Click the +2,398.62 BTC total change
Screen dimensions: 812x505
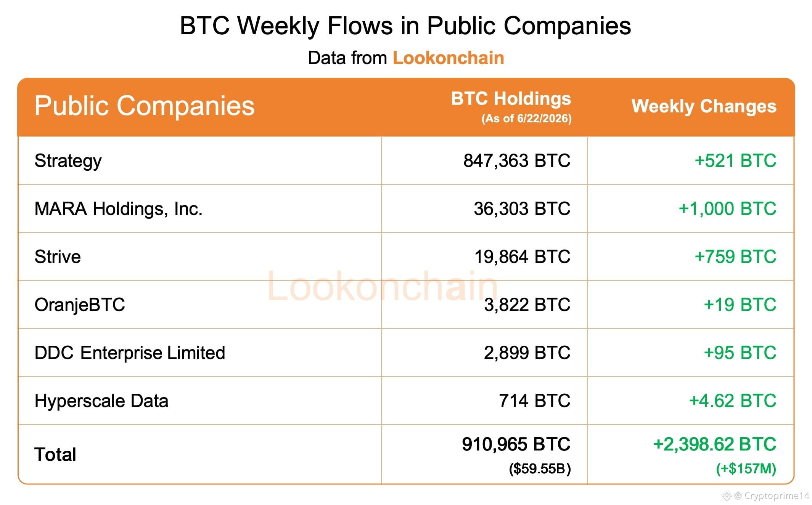(x=715, y=444)
